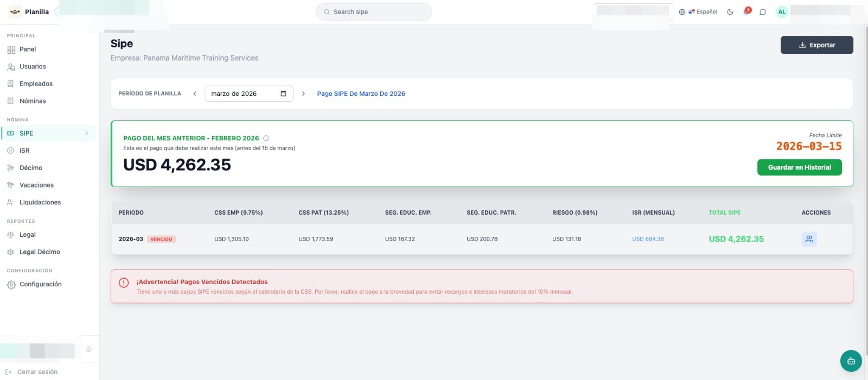Open the chat messages icon
This screenshot has width=868, height=380.
tap(763, 12)
